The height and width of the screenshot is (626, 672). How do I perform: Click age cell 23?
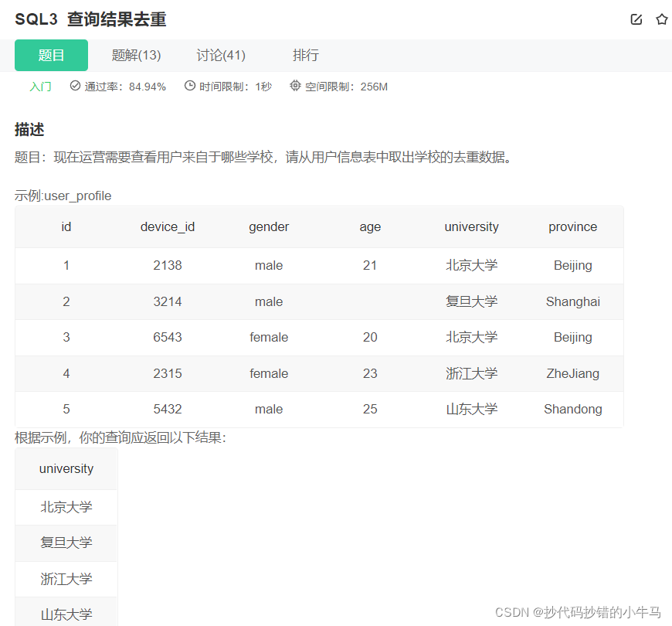coord(370,373)
